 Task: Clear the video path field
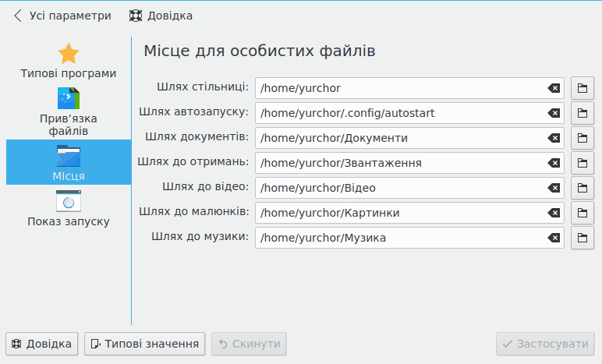pos(554,188)
